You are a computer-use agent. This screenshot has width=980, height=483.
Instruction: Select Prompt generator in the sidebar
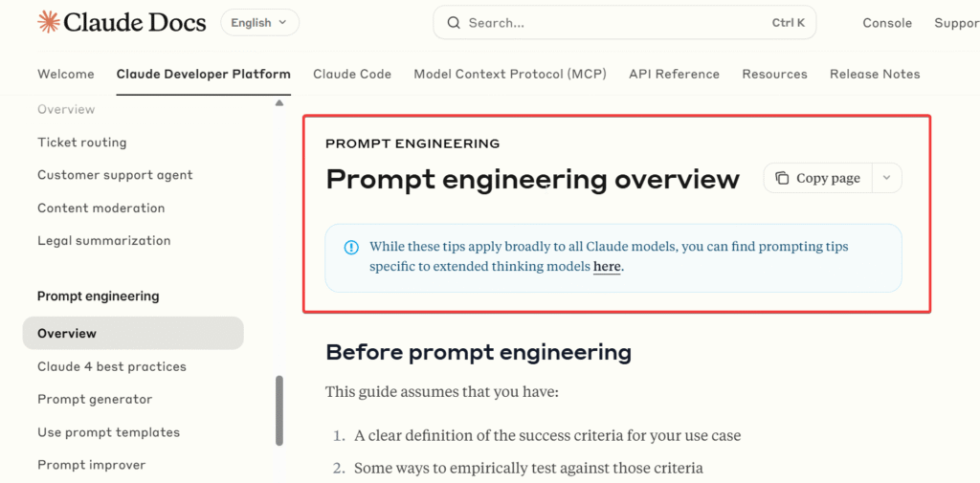pyautogui.click(x=95, y=399)
